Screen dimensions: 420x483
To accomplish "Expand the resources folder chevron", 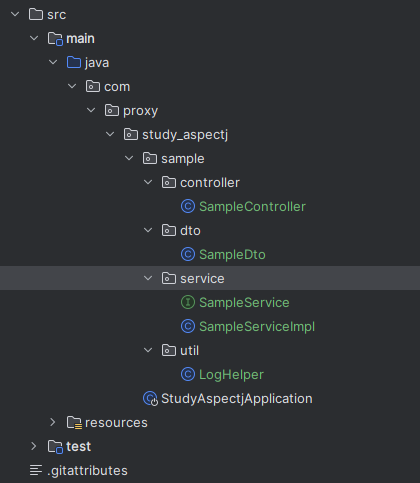I will (x=53, y=422).
